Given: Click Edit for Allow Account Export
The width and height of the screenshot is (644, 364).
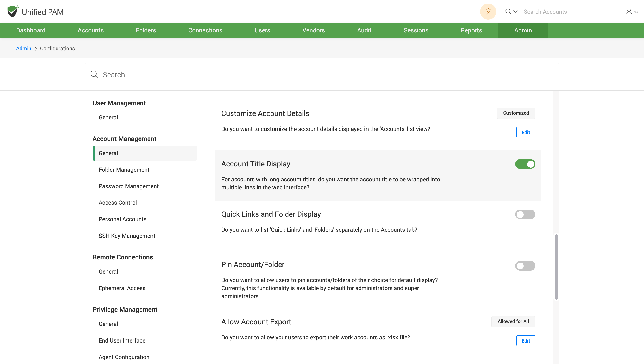Looking at the screenshot, I should coord(525,340).
